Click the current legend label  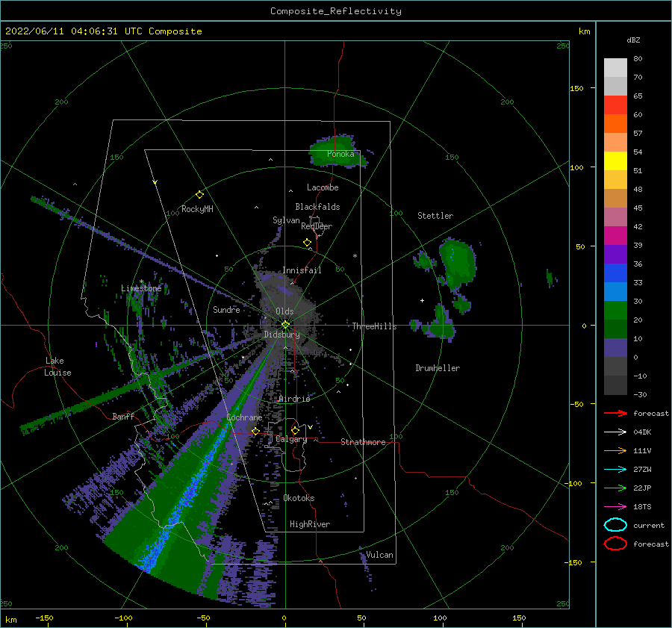point(649,526)
